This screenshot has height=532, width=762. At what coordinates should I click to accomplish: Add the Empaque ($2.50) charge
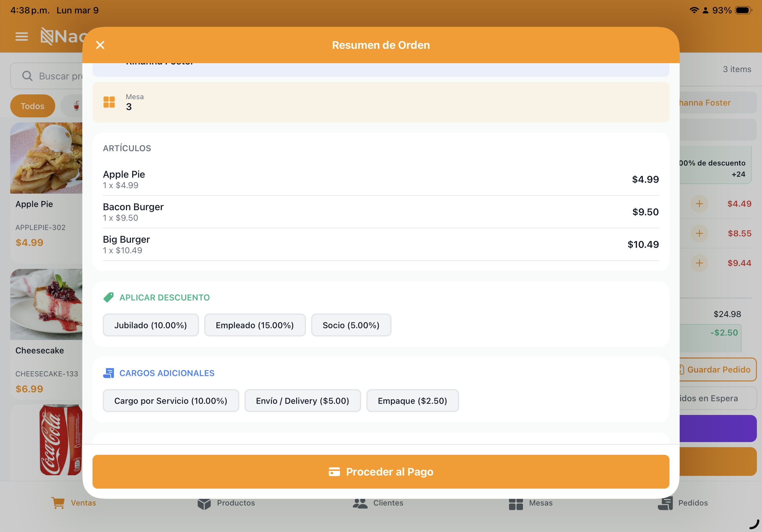pos(412,401)
